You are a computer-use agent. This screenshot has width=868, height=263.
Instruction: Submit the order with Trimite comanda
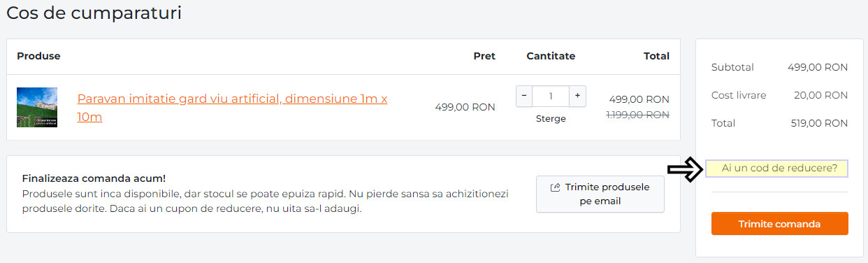pos(779,224)
